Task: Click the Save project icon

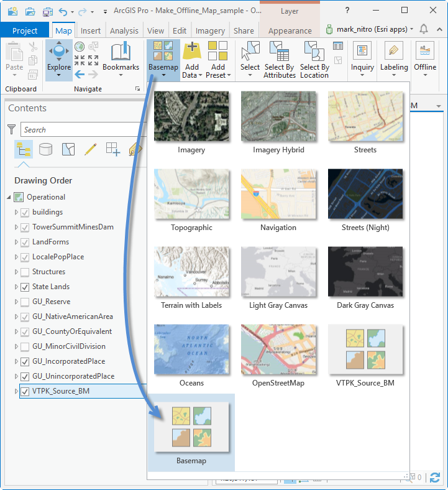Action: pyautogui.click(x=48, y=12)
